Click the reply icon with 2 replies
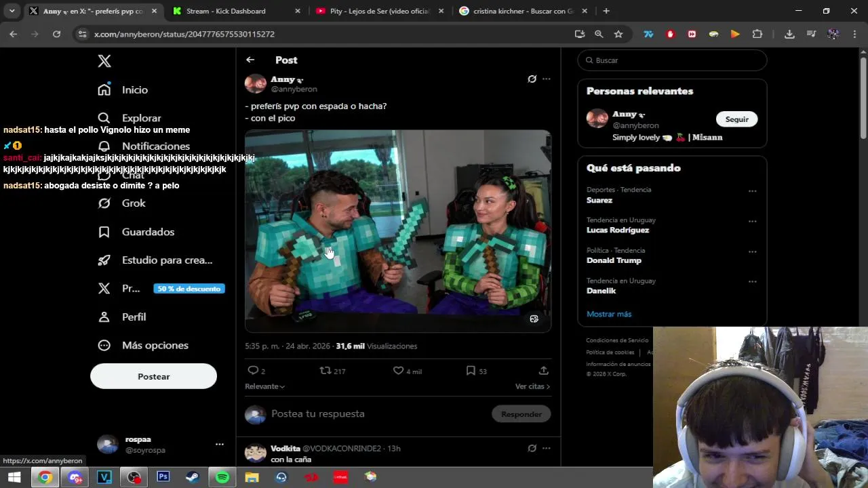The height and width of the screenshot is (488, 868). 253,370
